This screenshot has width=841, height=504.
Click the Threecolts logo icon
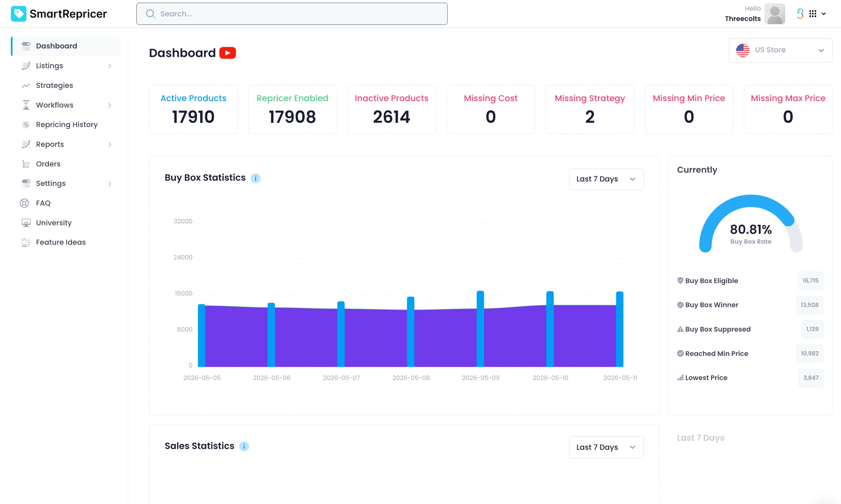(800, 14)
